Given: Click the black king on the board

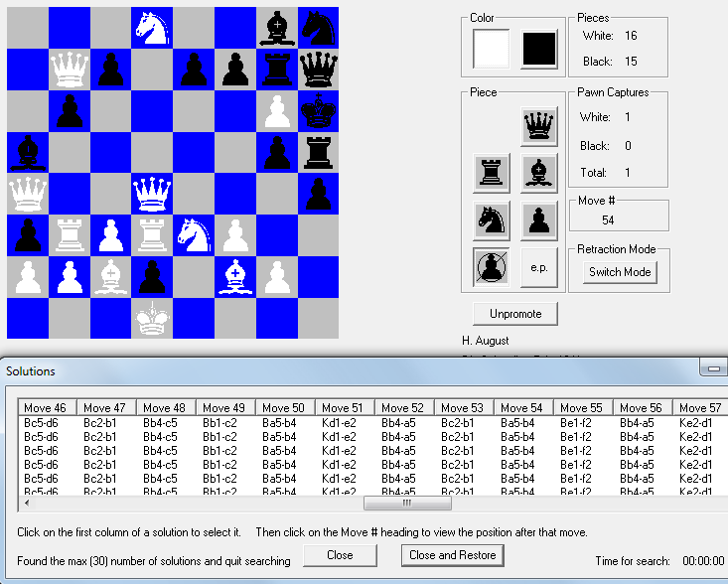Looking at the screenshot, I should tap(318, 110).
